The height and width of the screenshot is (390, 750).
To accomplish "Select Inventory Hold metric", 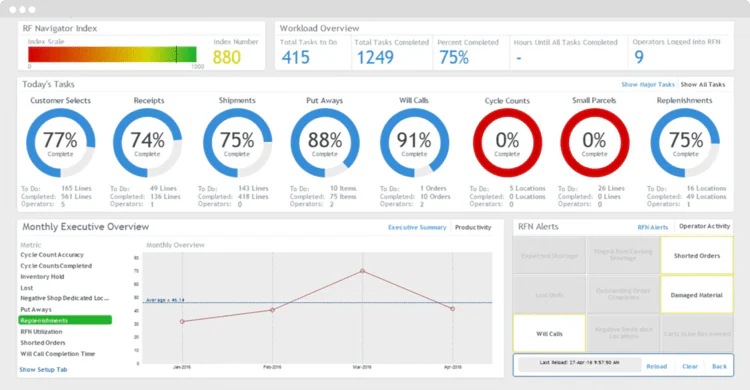I will [42, 277].
